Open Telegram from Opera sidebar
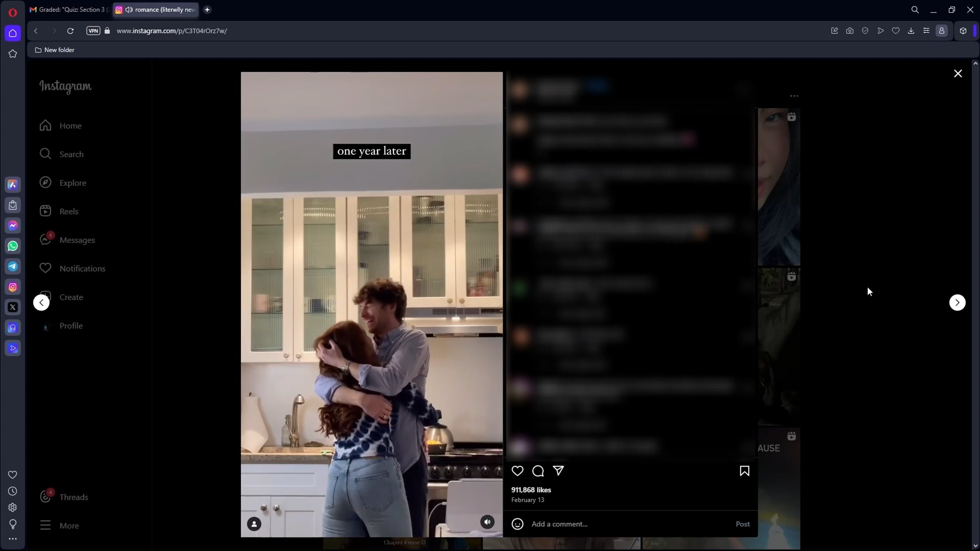The width and height of the screenshot is (980, 551). (x=13, y=267)
